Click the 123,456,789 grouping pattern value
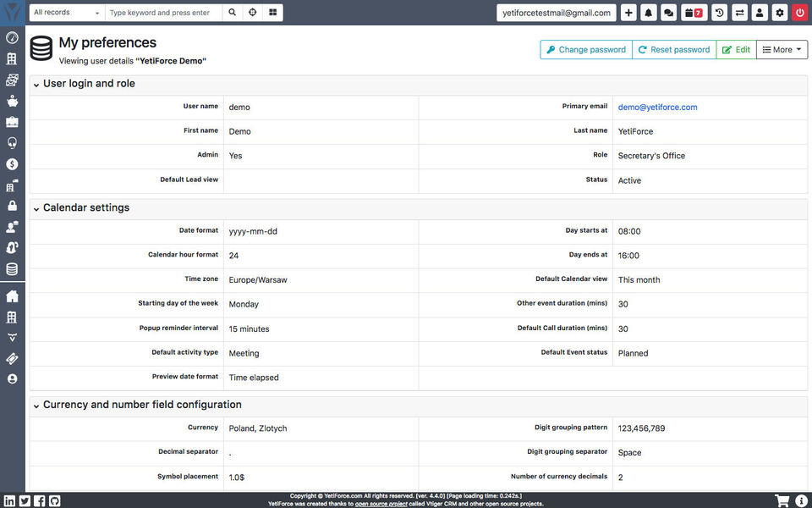This screenshot has height=508, width=812. tap(642, 428)
